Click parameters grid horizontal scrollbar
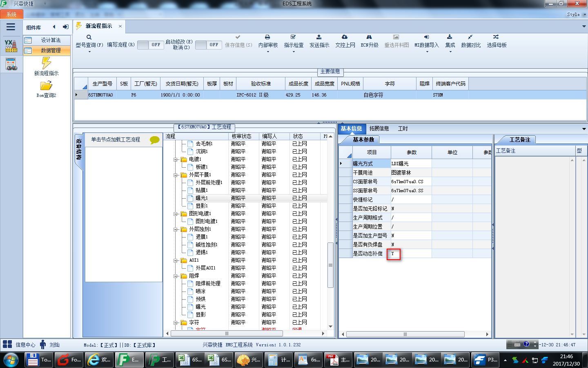The width and height of the screenshot is (588, 368). pos(405,334)
